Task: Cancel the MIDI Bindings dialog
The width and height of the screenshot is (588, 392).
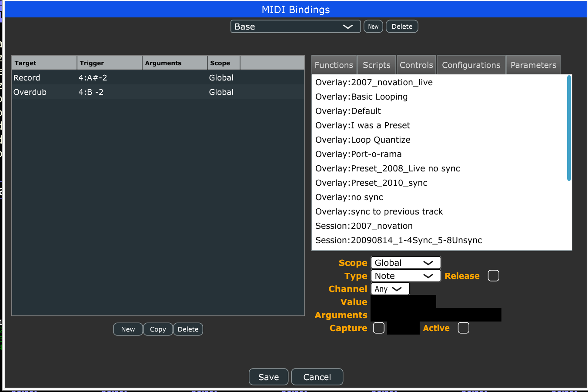Action: 317,377
